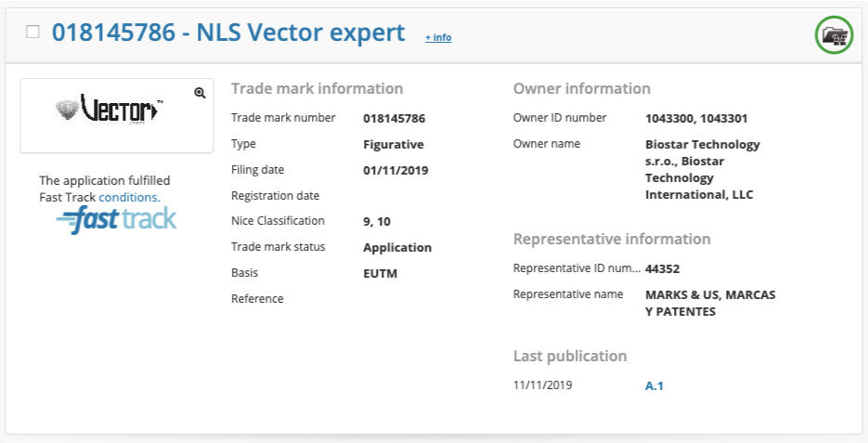Click the green-circled folder icon
The height and width of the screenshot is (443, 868).
pyautogui.click(x=834, y=35)
